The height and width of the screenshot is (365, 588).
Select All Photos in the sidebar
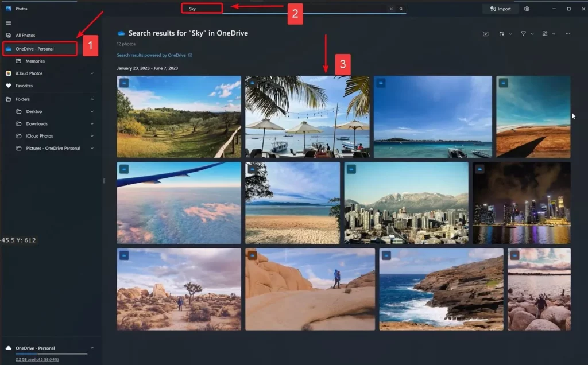pyautogui.click(x=25, y=35)
